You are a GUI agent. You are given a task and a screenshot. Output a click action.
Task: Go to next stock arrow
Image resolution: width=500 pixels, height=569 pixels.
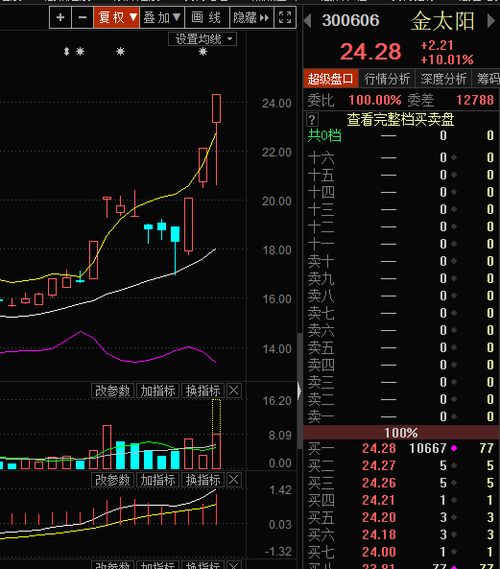(491, 21)
